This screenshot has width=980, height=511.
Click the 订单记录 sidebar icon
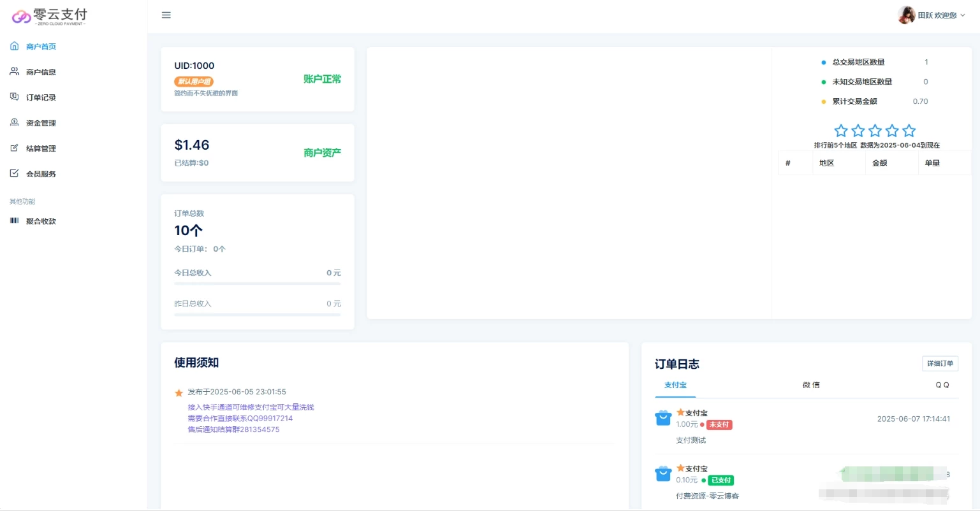click(14, 97)
